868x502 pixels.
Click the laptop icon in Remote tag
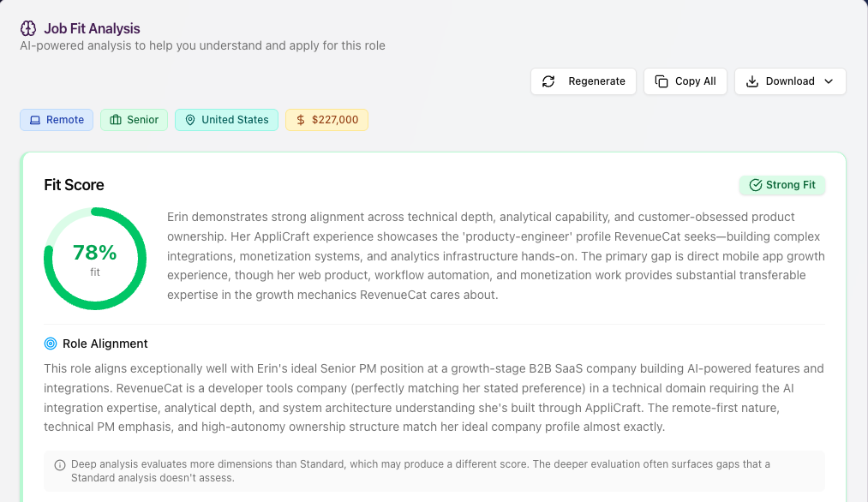click(35, 120)
